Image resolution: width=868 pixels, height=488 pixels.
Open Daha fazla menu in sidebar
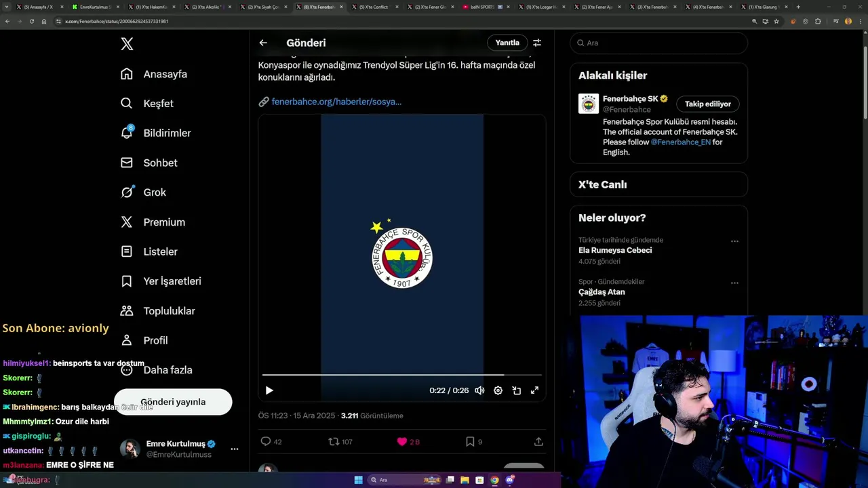156,370
